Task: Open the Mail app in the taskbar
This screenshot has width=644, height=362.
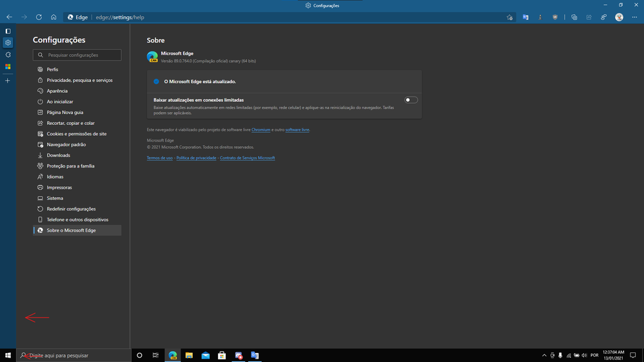Action: pos(206,356)
